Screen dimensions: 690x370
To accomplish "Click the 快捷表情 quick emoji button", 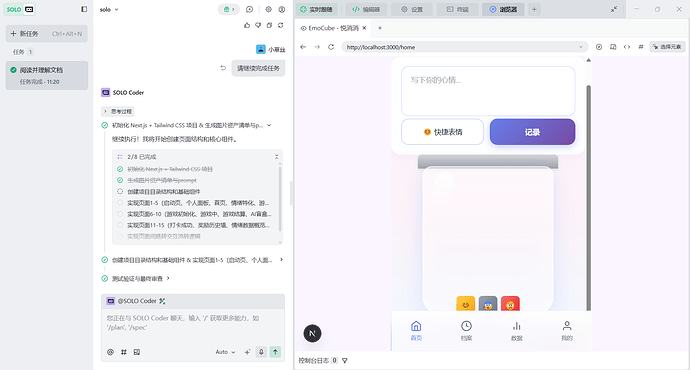I will pos(443,132).
